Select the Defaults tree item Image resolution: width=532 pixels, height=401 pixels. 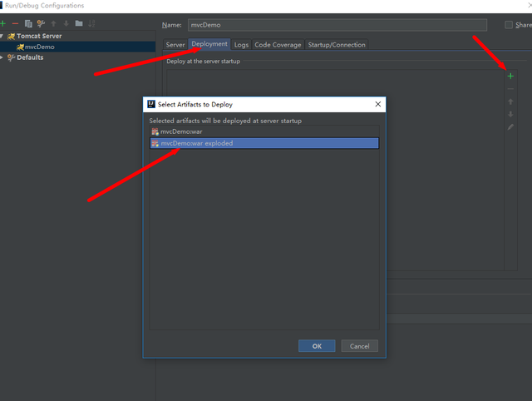tap(30, 57)
